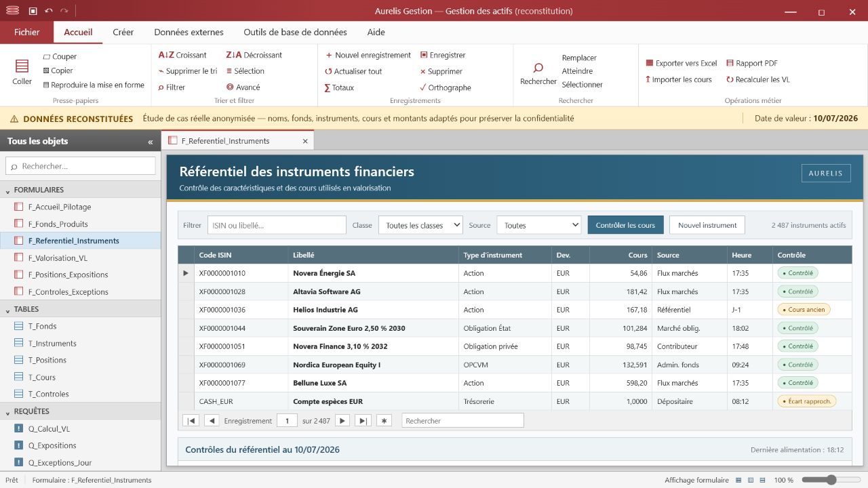Viewport: 868px width, 488px height.
Task: Click Importer les cours
Action: click(x=678, y=79)
